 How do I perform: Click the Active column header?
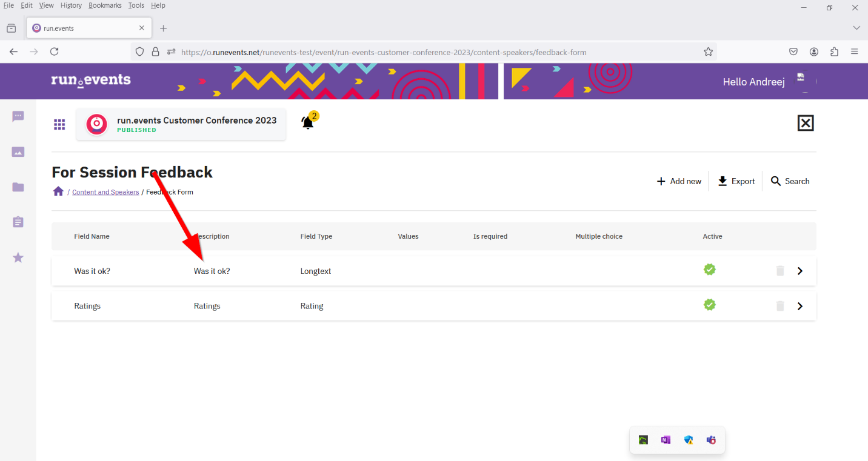(x=712, y=236)
